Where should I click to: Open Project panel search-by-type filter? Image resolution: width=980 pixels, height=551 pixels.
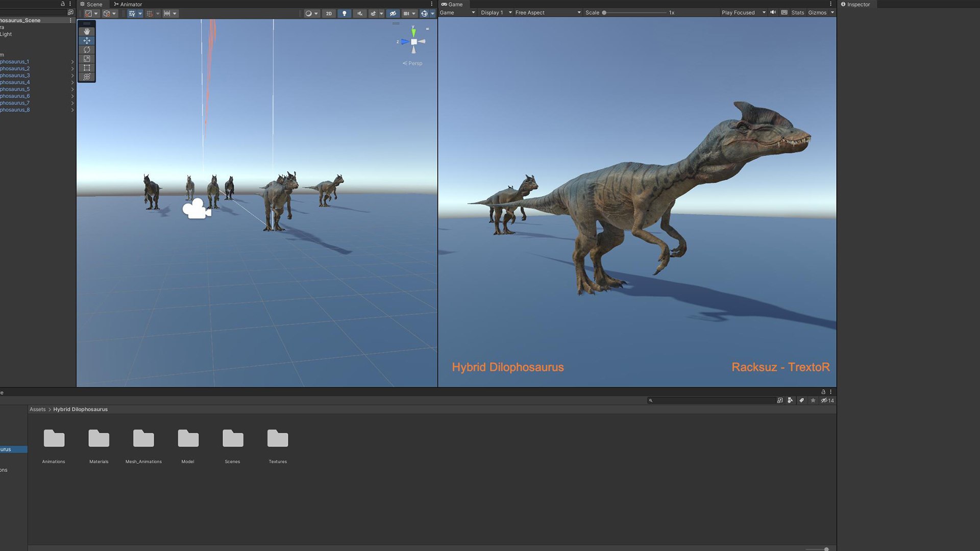(790, 400)
